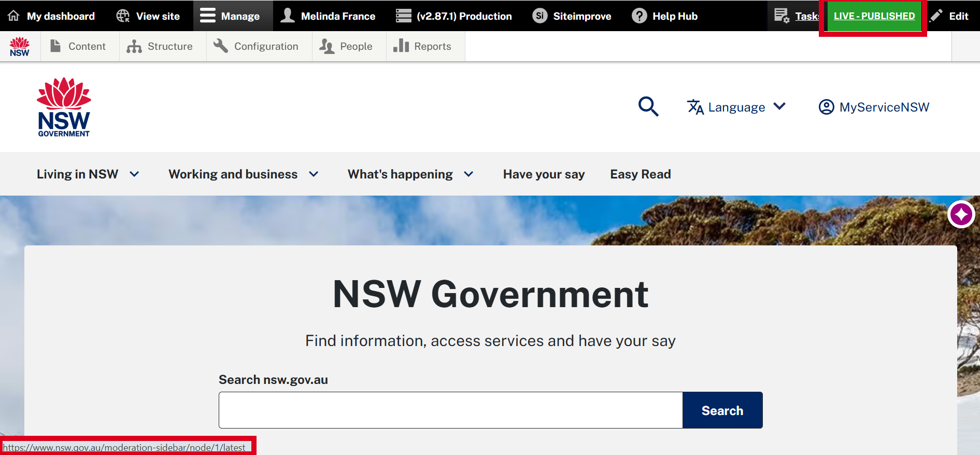Image resolution: width=980 pixels, height=455 pixels.
Task: Click the small NSW logo in admin toolbar
Action: coord(20,46)
